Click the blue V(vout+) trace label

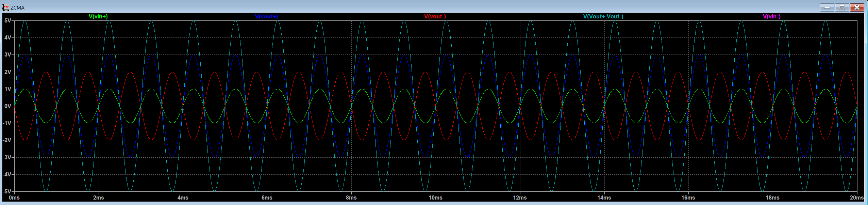pyautogui.click(x=266, y=16)
